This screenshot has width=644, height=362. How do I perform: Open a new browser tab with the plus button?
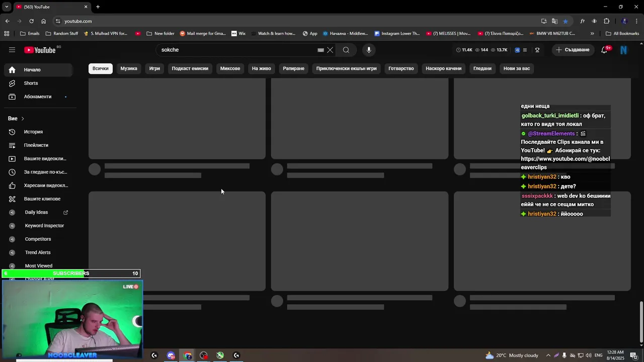pos(98,7)
